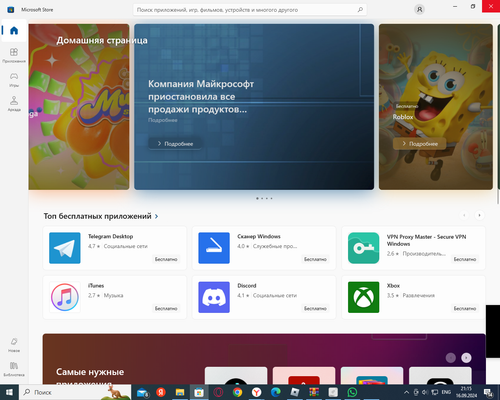Click the Сканер Windows title text

tap(259, 236)
